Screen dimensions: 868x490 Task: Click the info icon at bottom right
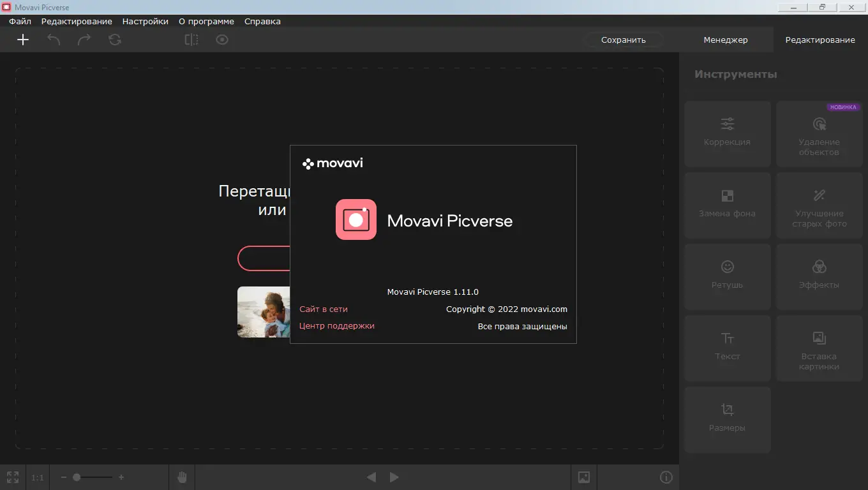click(666, 477)
